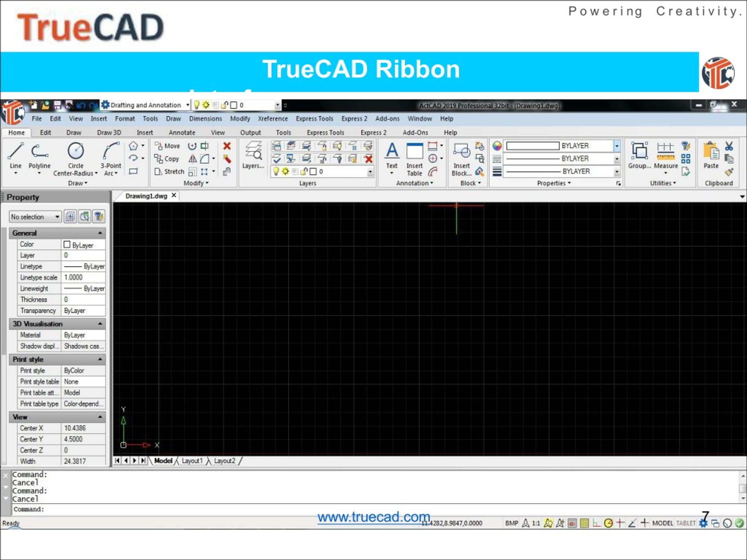747x560 pixels.
Task: Toggle polar tracking in status bar
Action: pyautogui.click(x=608, y=523)
